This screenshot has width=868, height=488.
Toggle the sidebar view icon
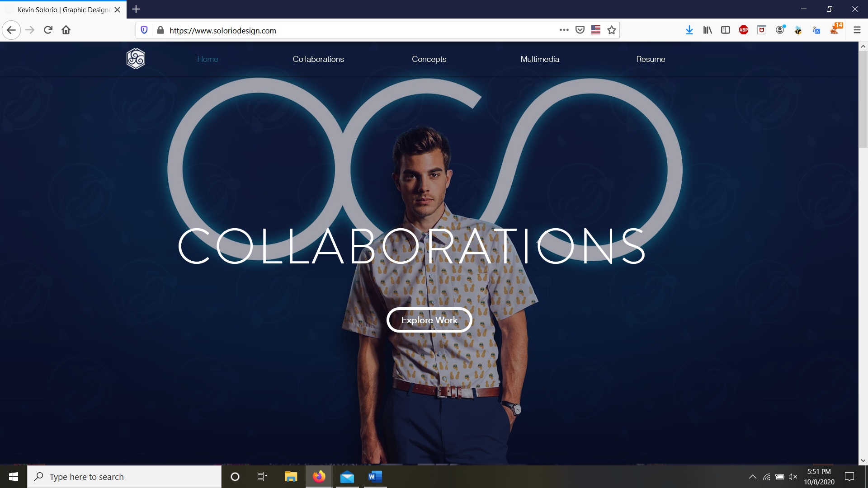[x=726, y=30]
